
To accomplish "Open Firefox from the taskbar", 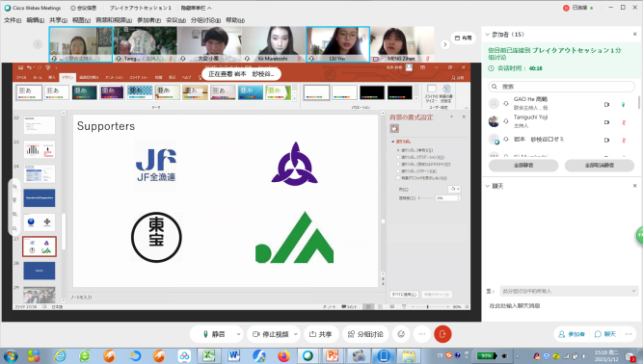I will [x=283, y=355].
